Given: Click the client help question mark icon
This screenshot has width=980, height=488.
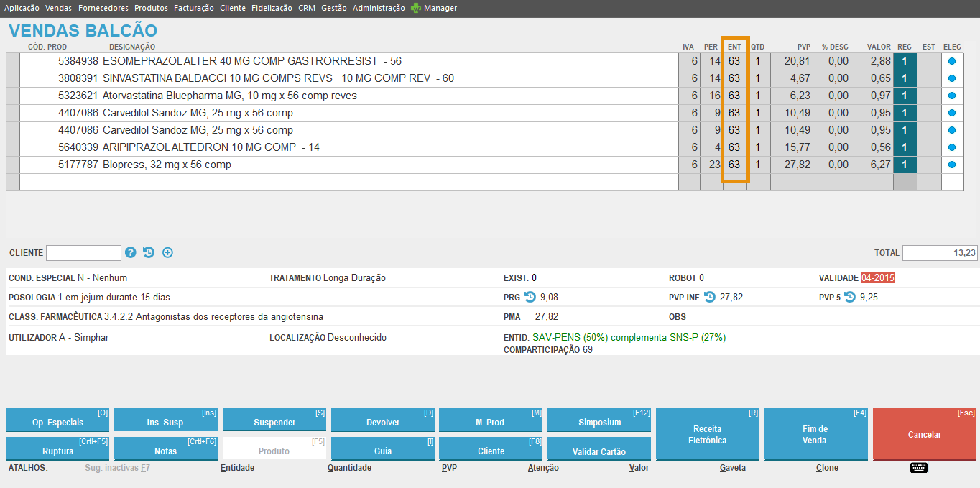Looking at the screenshot, I should (x=131, y=252).
